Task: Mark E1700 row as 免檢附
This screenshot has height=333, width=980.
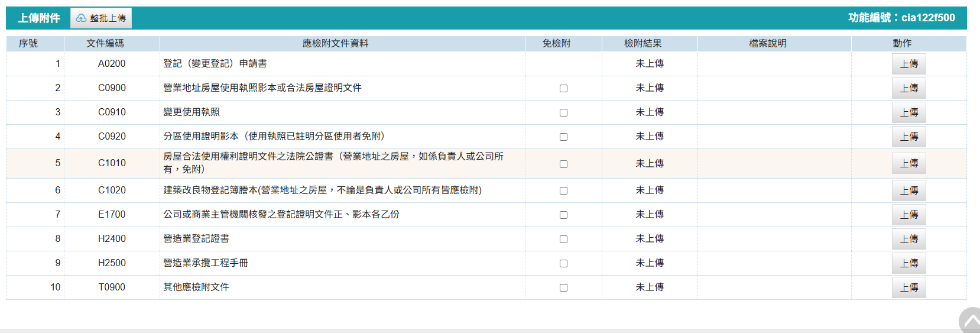Action: [563, 215]
